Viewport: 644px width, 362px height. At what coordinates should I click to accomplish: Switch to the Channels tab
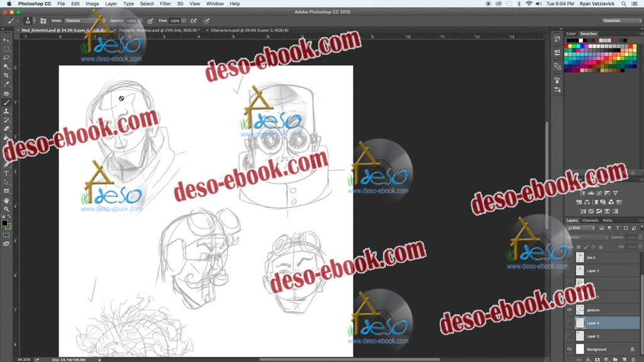[590, 221]
